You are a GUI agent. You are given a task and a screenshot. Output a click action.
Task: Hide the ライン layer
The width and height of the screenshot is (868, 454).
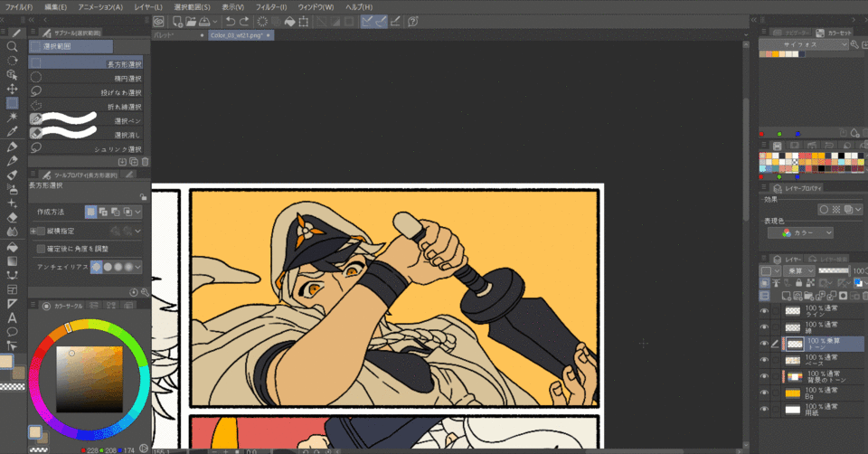(765, 311)
